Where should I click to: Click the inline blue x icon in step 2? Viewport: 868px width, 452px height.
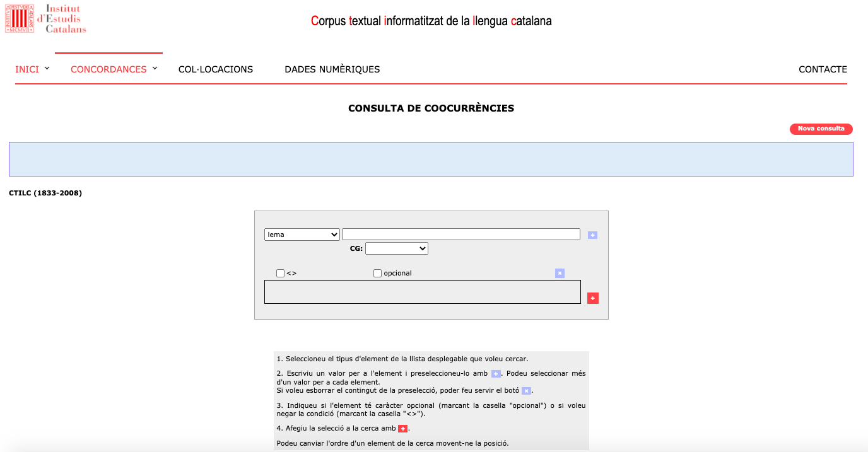(x=527, y=390)
